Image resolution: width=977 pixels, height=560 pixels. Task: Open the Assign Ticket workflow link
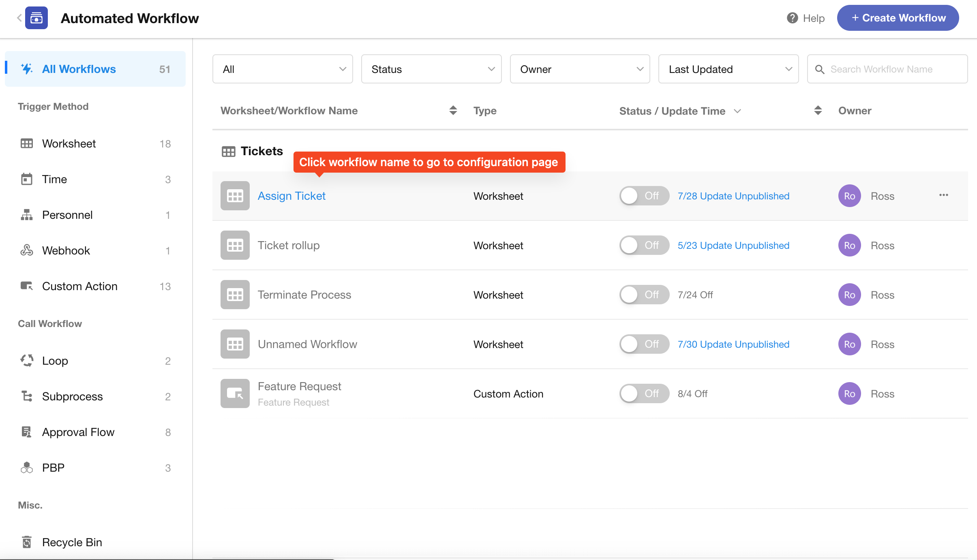pyautogui.click(x=291, y=196)
